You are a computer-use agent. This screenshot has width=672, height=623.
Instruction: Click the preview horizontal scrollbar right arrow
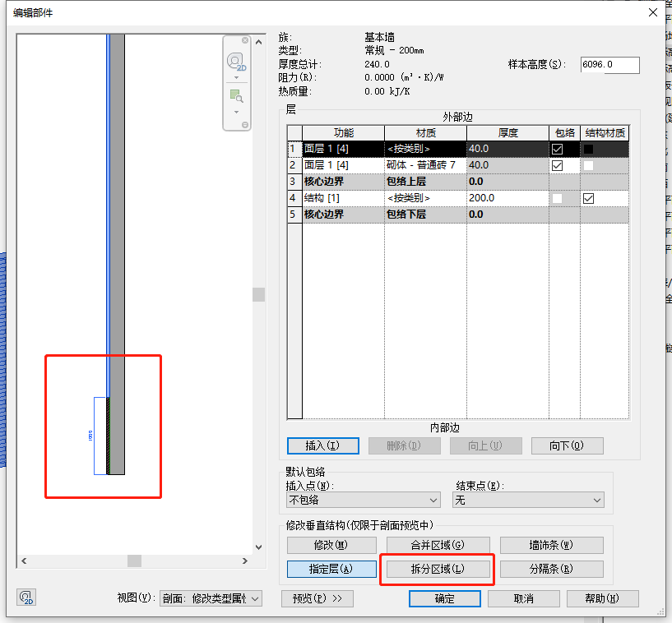pyautogui.click(x=245, y=561)
